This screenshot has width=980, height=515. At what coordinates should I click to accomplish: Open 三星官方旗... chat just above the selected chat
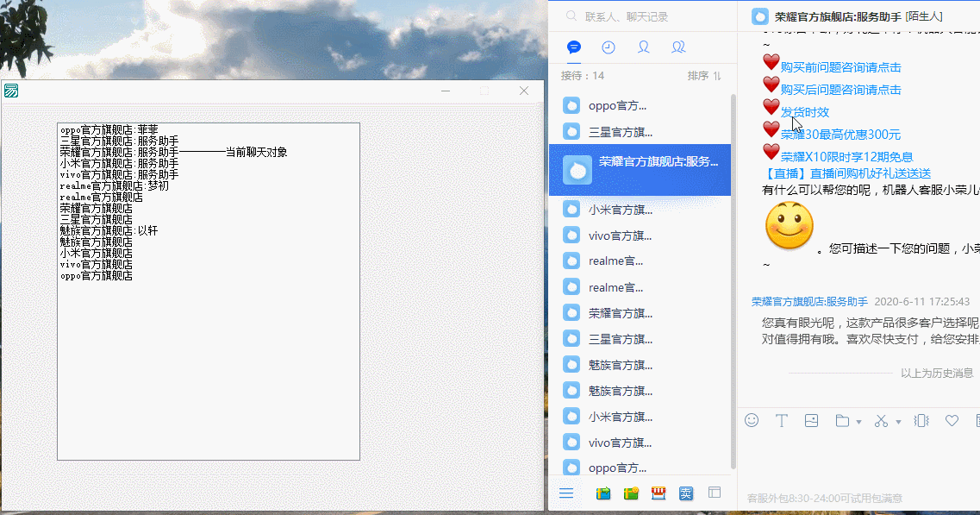click(640, 132)
